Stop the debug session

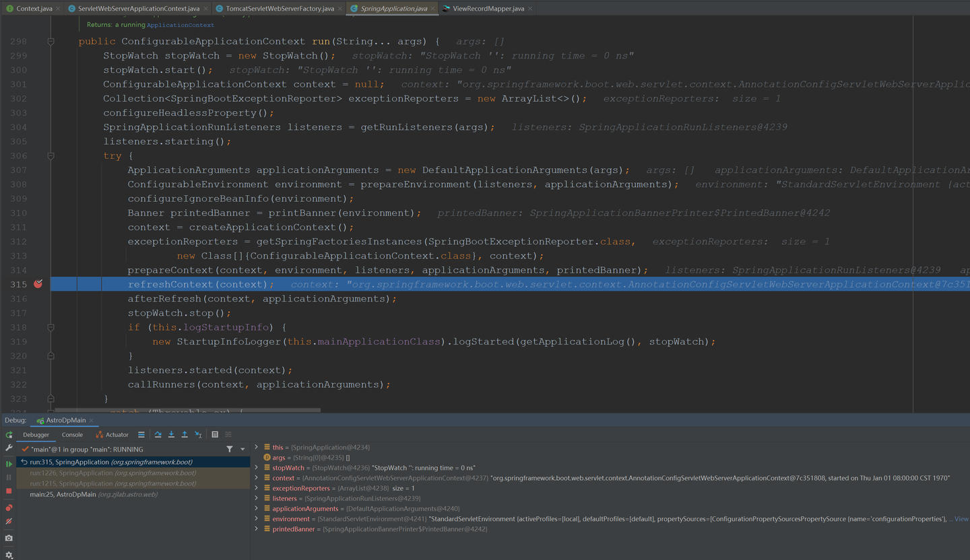click(9, 491)
